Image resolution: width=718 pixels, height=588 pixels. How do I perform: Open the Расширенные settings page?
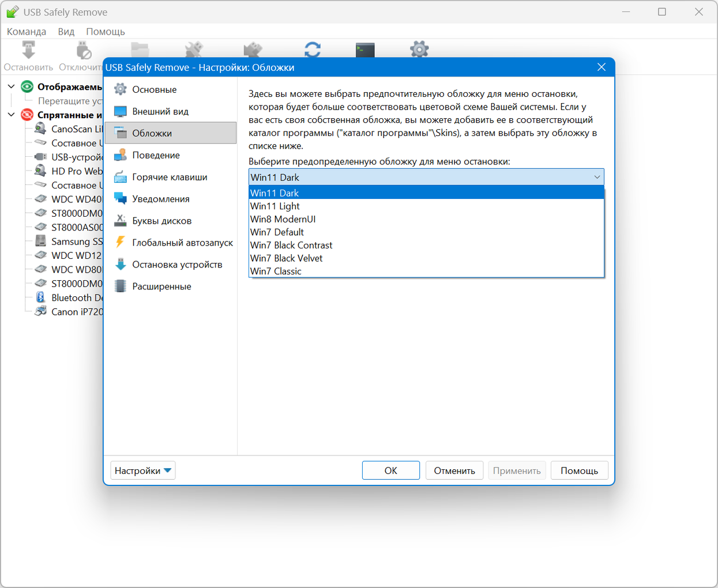coord(171,287)
